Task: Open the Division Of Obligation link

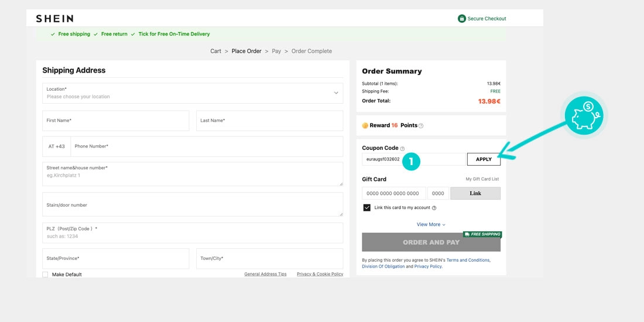Action: coord(383,266)
